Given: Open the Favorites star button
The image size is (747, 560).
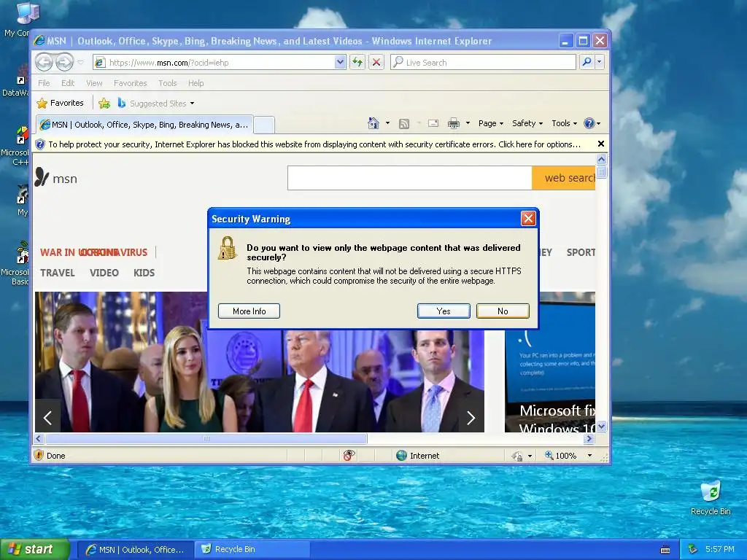Looking at the screenshot, I should (x=60, y=103).
